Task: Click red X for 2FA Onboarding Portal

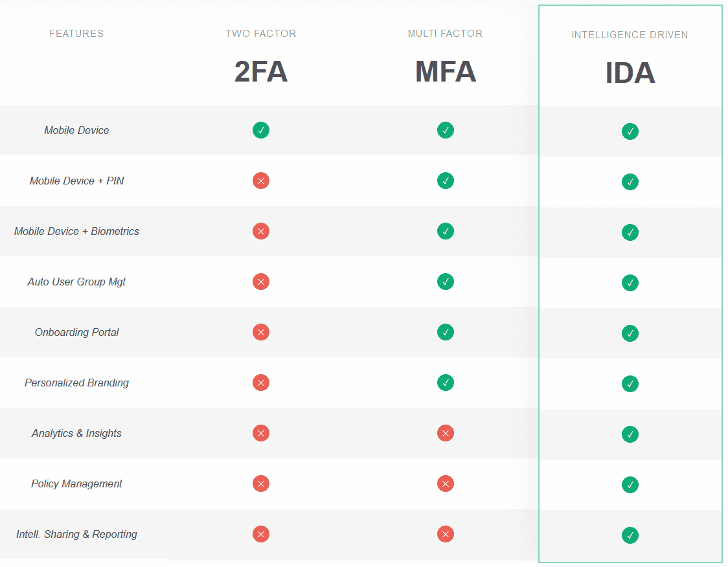Action: (261, 332)
